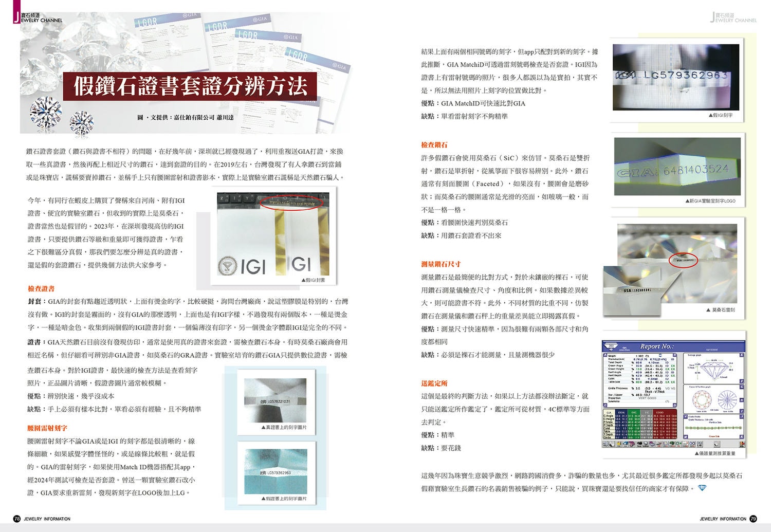The image size is (771, 532).
Task: Click the caption ▲假IGI封套
Action: [313, 280]
